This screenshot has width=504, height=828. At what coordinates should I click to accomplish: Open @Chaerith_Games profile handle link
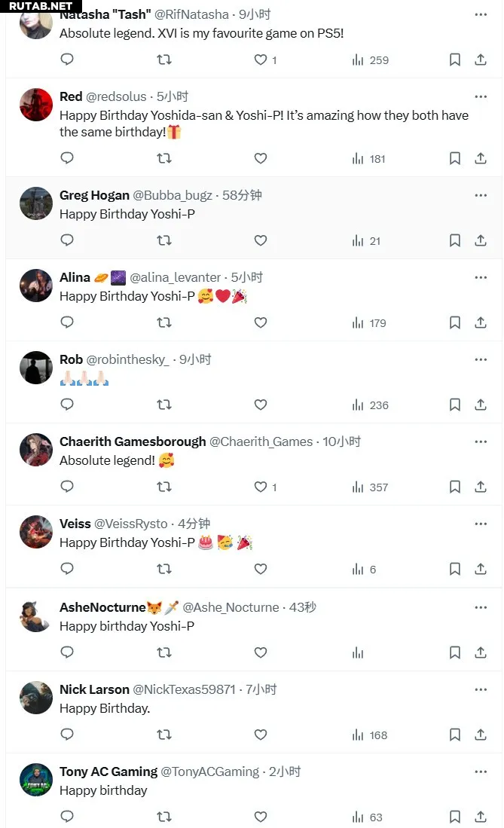[x=261, y=441]
